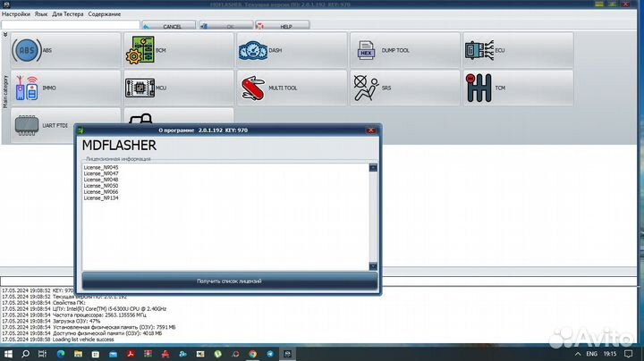Open the Для Тестера menu

point(68,14)
